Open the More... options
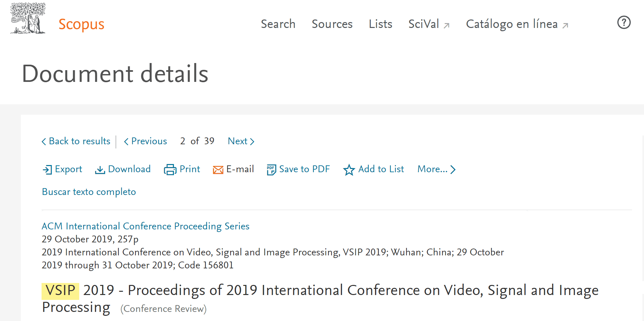 click(x=432, y=169)
